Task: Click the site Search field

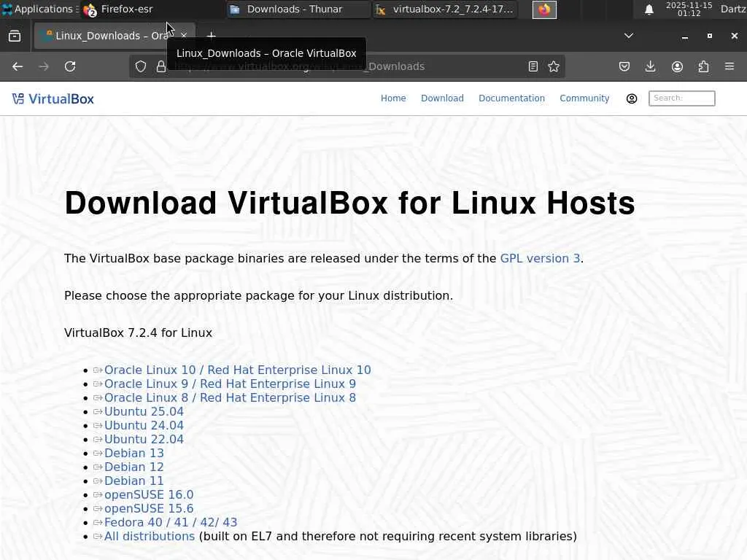Action: coord(682,98)
